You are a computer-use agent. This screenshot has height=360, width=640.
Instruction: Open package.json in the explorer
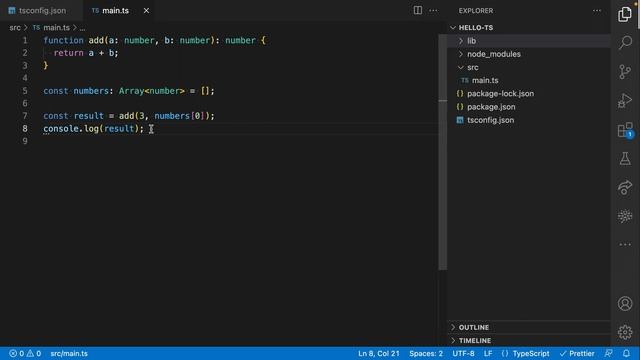(491, 107)
